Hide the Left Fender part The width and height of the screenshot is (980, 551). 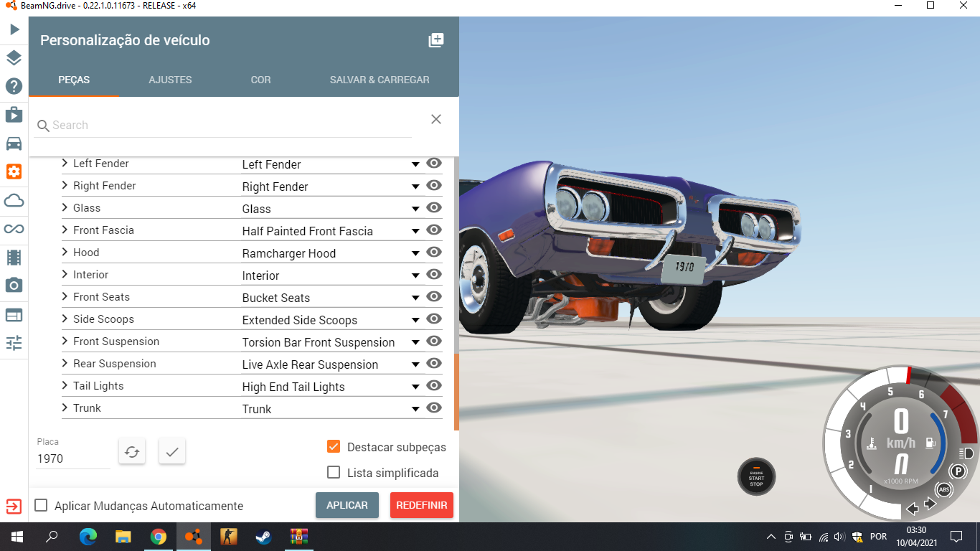coord(433,163)
